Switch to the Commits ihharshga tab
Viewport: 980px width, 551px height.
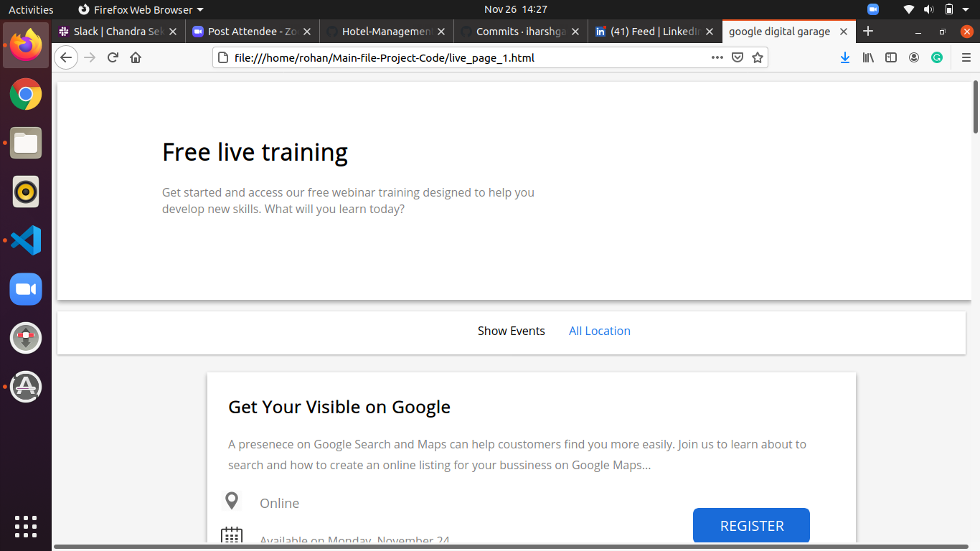[x=520, y=32]
